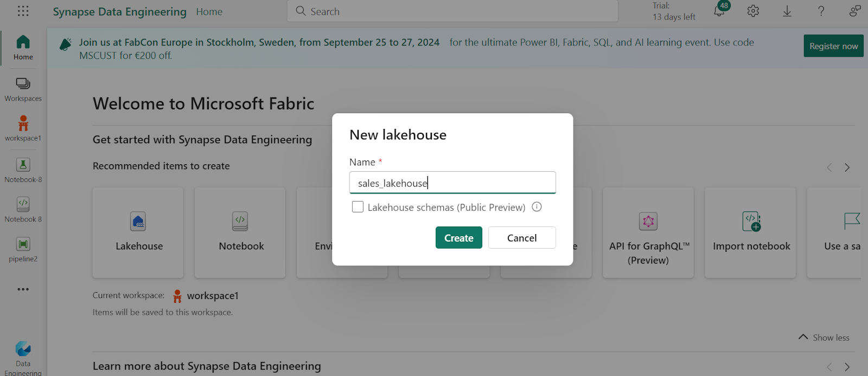Click 'Learn more about Synapse Data Engineering' heading
Viewport: 868px width, 376px height.
[207, 366]
